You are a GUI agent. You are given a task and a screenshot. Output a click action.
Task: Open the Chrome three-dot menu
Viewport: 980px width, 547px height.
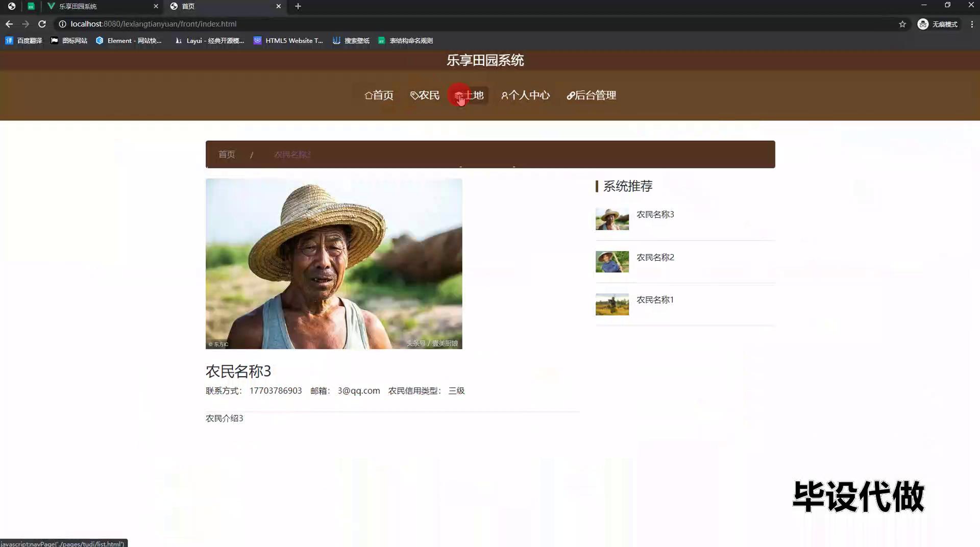pyautogui.click(x=972, y=24)
